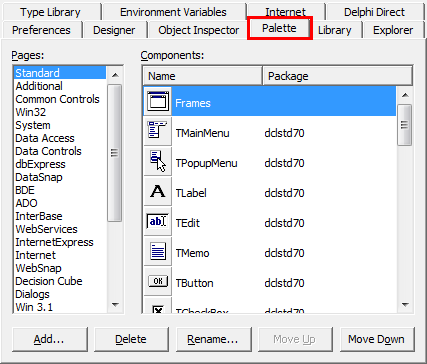Open the Environment Variables tab
This screenshot has width=427, height=364.
tap(173, 12)
